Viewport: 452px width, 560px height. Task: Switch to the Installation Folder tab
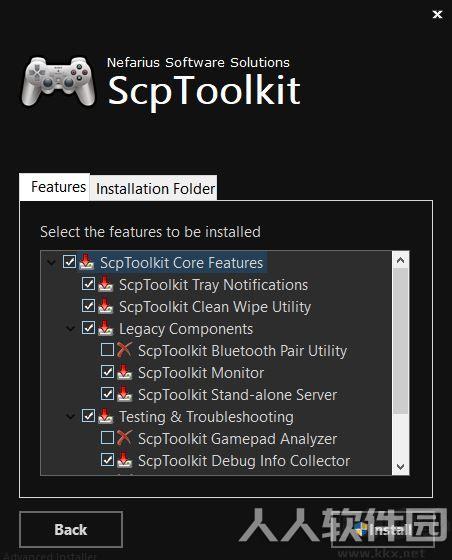pyautogui.click(x=155, y=188)
